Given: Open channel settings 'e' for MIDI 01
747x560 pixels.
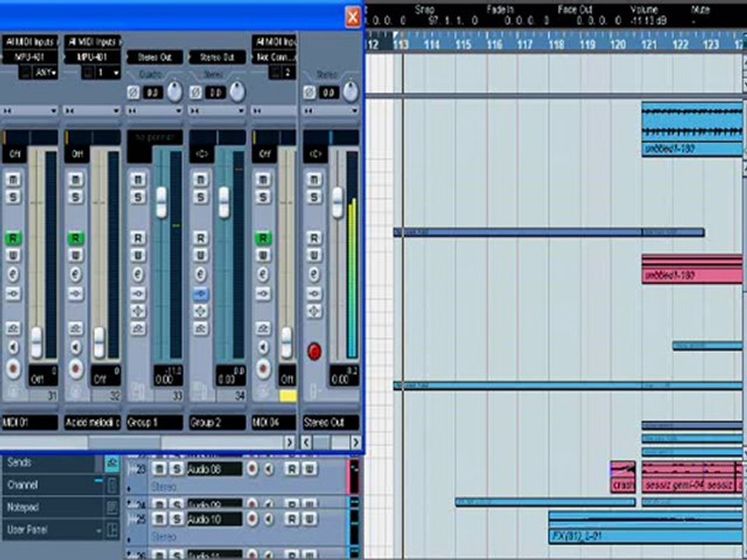Looking at the screenshot, I should pyautogui.click(x=13, y=275).
